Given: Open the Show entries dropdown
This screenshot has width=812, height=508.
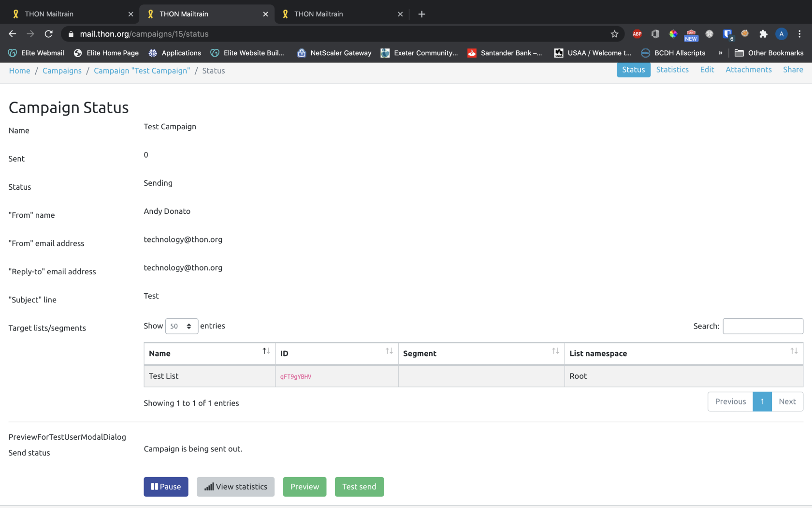Looking at the screenshot, I should (x=182, y=326).
